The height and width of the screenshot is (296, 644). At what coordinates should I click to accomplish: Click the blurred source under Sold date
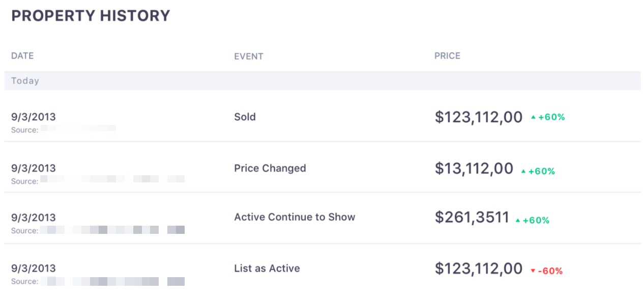[x=78, y=128]
